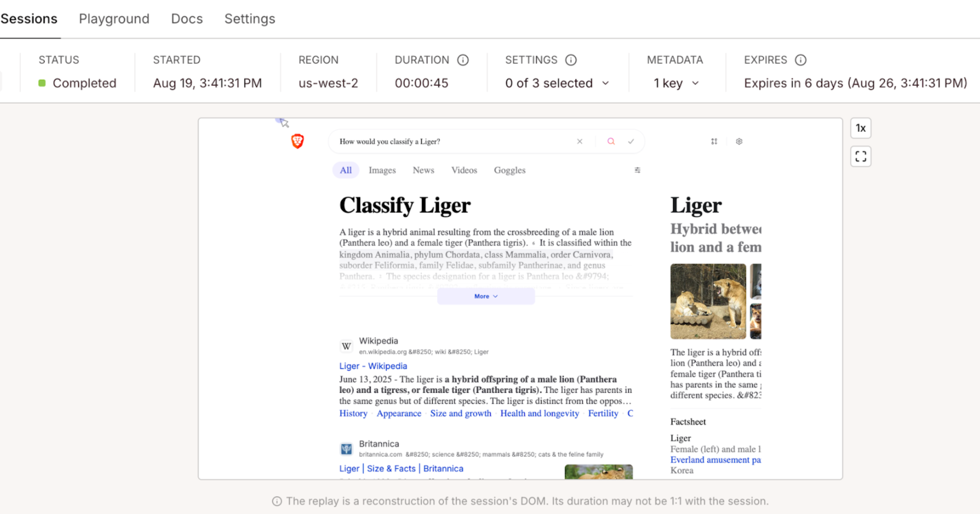Open 'Liger | Size & Facts | Britannica' link

(401, 468)
